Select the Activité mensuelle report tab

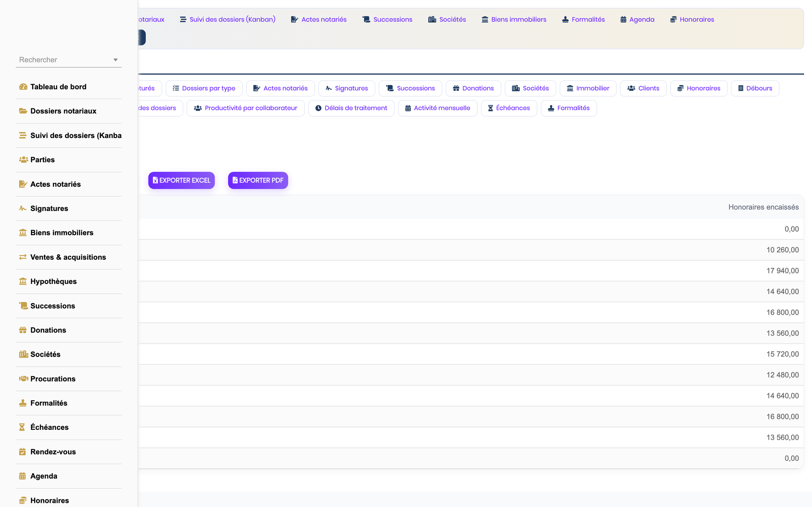tap(438, 108)
